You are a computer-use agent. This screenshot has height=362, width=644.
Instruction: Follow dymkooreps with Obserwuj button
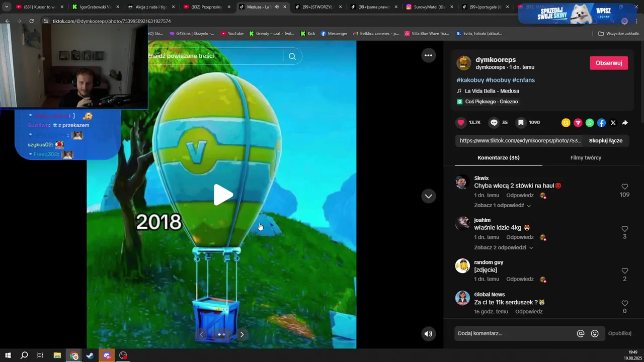[x=609, y=63]
